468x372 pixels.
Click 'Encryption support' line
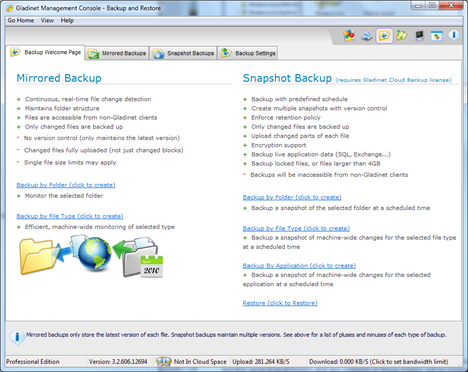pyautogui.click(x=279, y=145)
